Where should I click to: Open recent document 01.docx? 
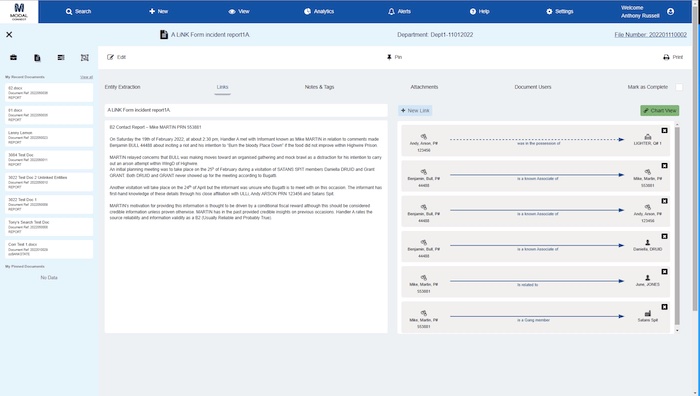point(49,115)
